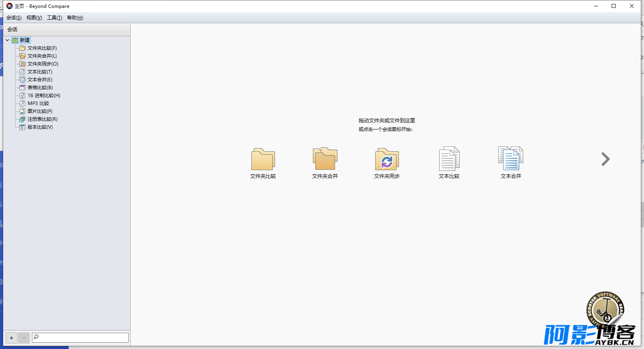This screenshot has width=644, height=349.
Task: Select 图片比较(P) in the session tree
Action: [40, 111]
